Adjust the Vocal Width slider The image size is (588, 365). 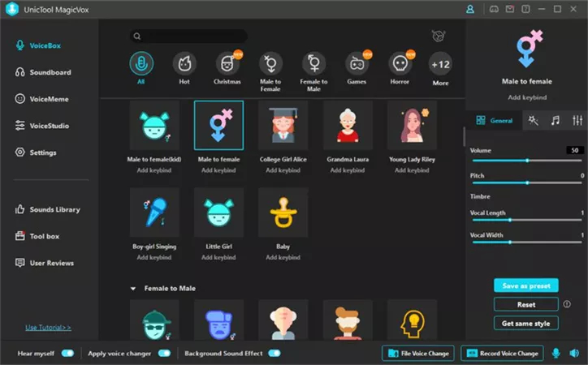(527, 243)
